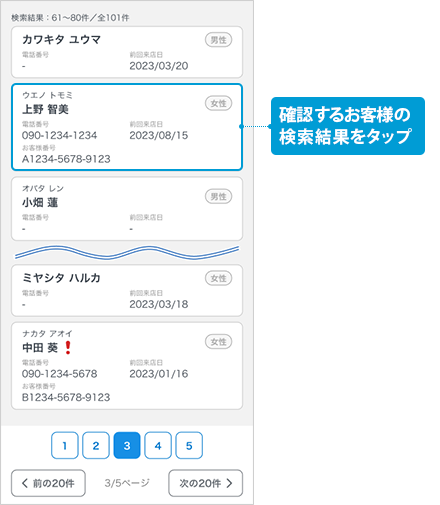
Task: Click customer number A1234-5678-9123
Action: point(66,159)
